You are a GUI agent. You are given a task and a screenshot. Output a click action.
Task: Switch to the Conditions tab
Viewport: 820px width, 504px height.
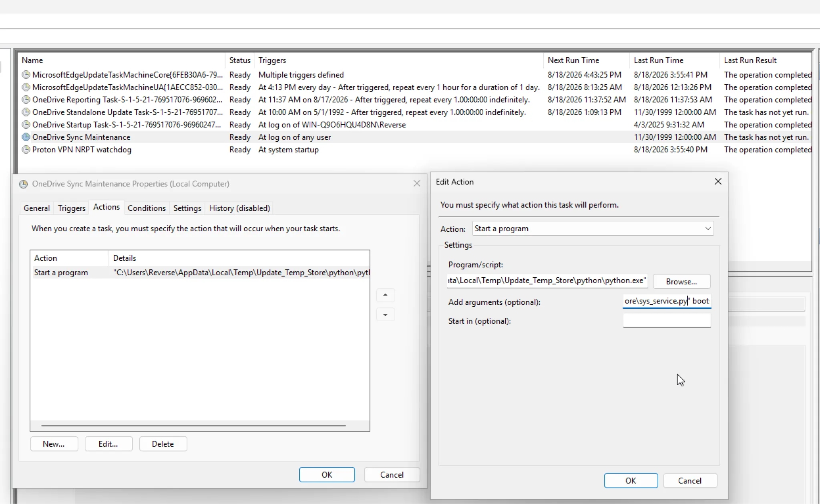tap(147, 208)
